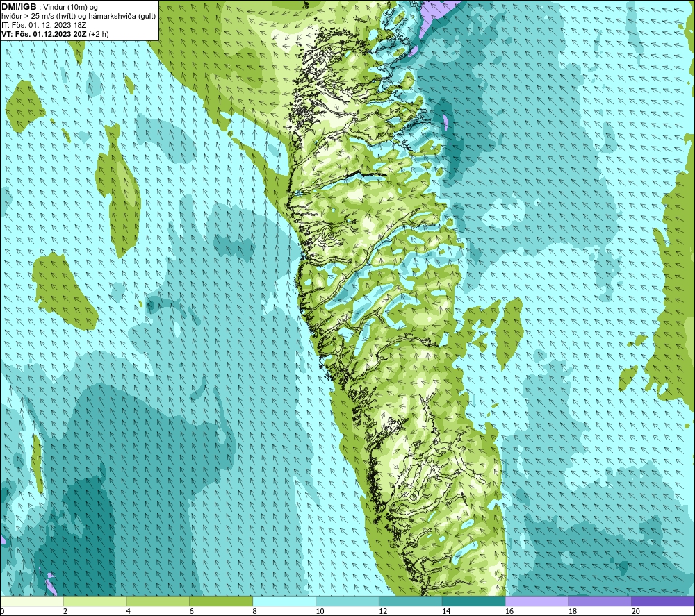Click the 14–16 m/s dark teal swatch
This screenshot has width=695, height=616.
tap(474, 601)
